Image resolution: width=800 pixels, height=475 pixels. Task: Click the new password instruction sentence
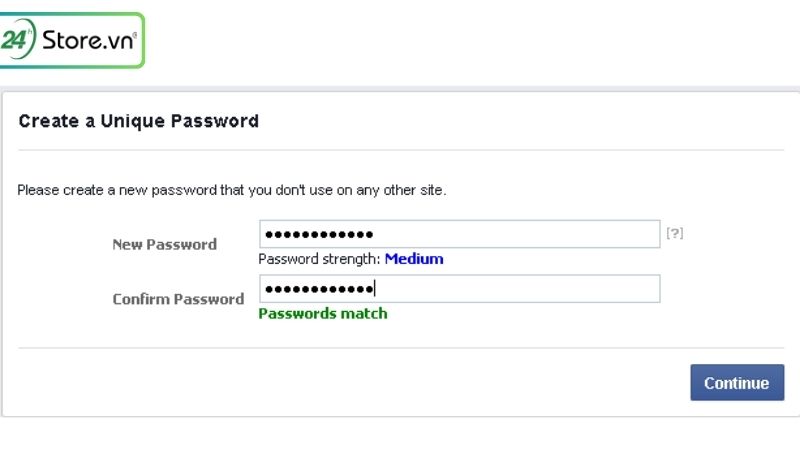232,190
